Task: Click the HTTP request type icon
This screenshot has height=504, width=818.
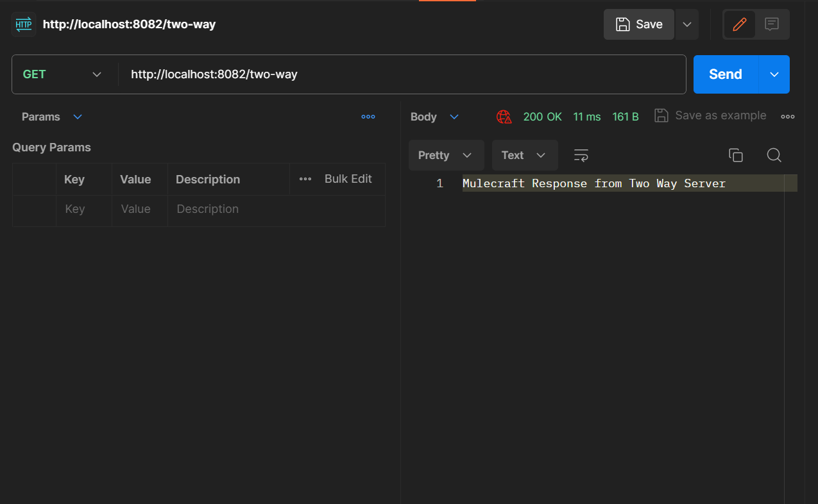Action: [x=24, y=24]
